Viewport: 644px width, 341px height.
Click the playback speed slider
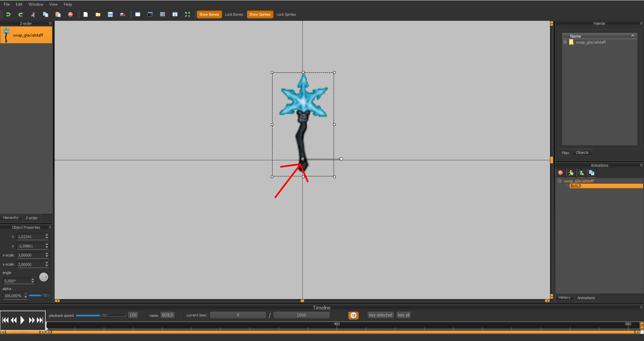click(x=101, y=316)
